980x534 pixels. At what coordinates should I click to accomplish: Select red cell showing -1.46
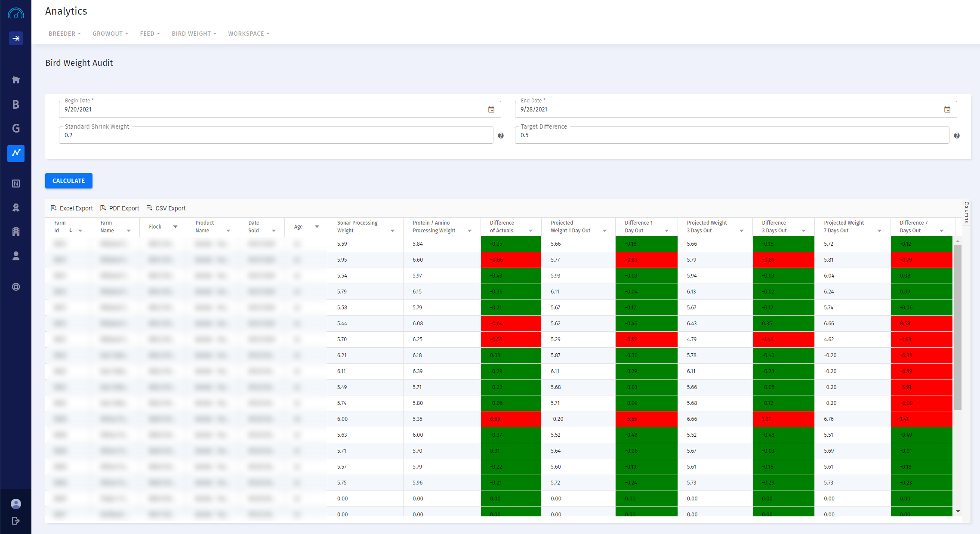(783, 340)
